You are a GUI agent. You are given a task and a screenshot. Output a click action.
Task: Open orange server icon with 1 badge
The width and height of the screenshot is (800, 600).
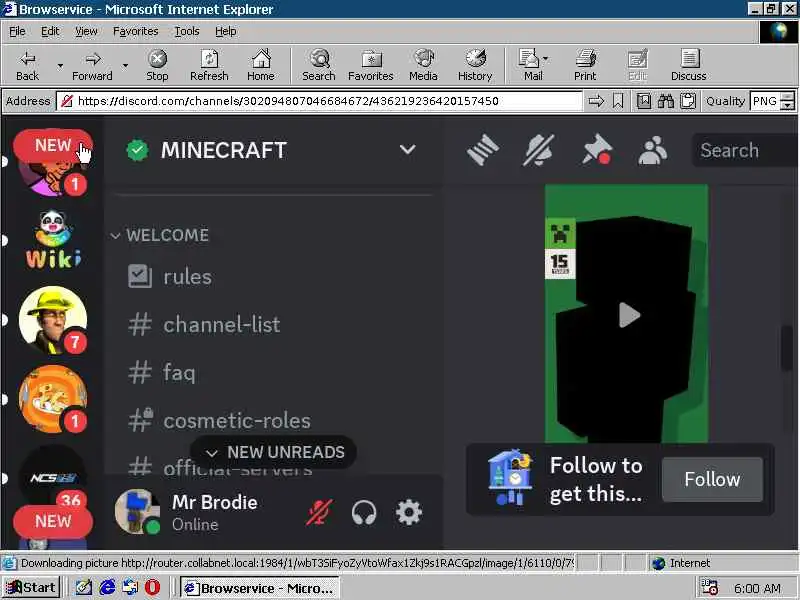coord(53,399)
